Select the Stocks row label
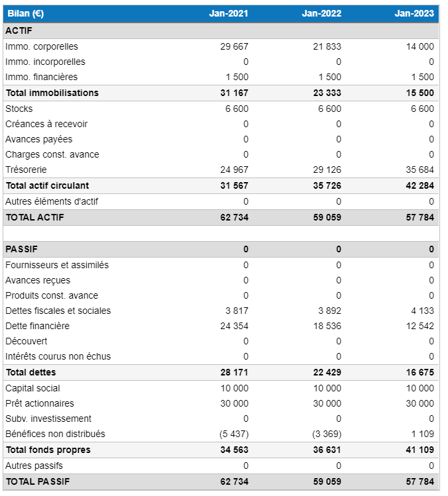The height and width of the screenshot is (496, 448). point(19,109)
